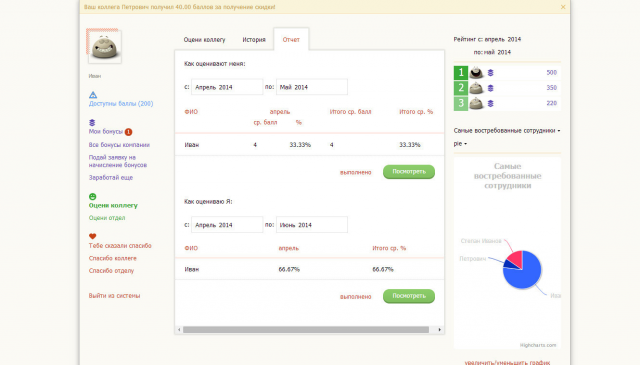The height and width of the screenshot is (365, 640).
Task: Click the Highcharts.com credit link
Action: (538, 345)
